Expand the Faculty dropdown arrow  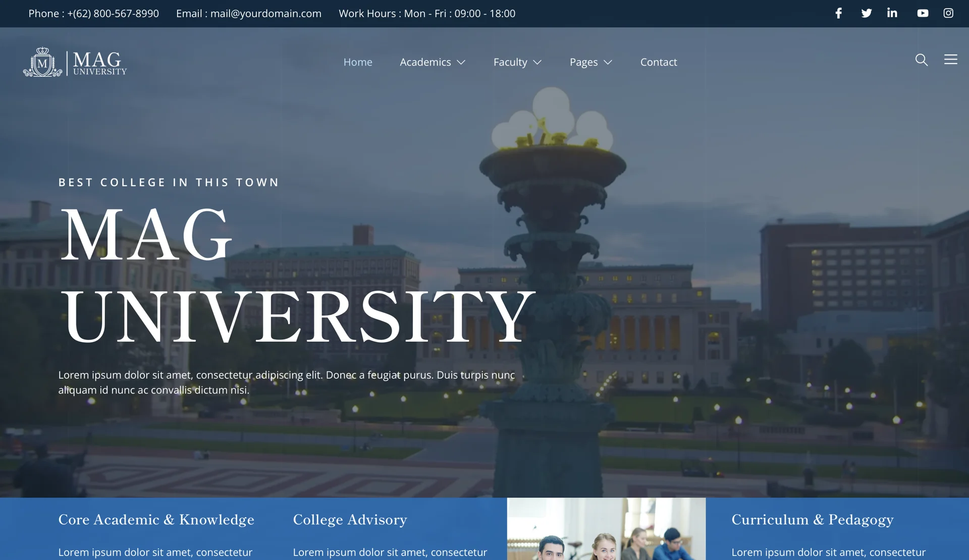(537, 63)
